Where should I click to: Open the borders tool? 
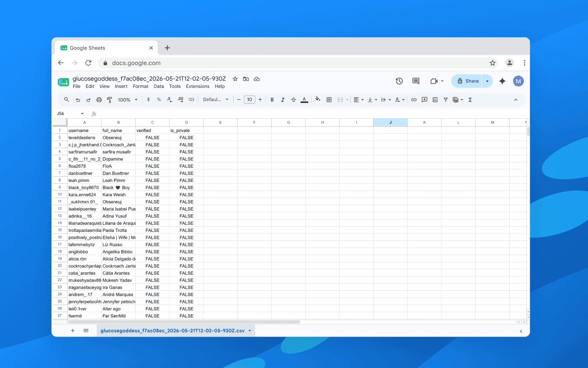point(329,100)
